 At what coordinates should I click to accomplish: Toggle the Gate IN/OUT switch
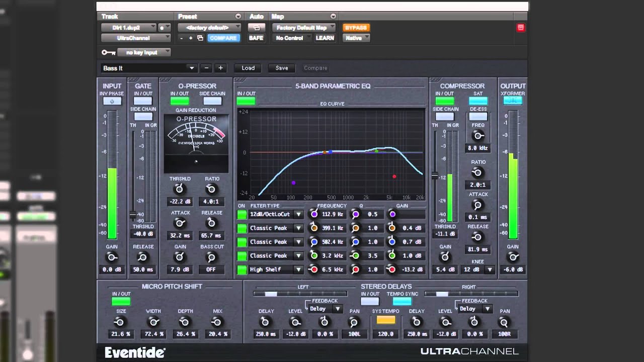[143, 101]
